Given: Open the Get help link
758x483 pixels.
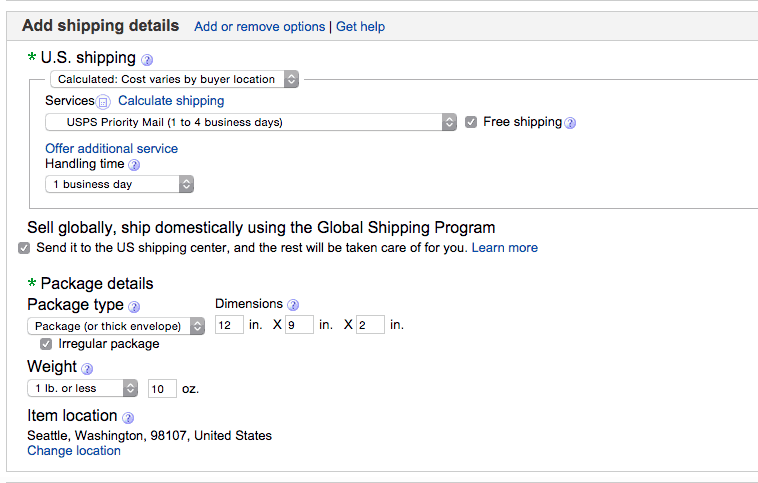Looking at the screenshot, I should pos(360,27).
